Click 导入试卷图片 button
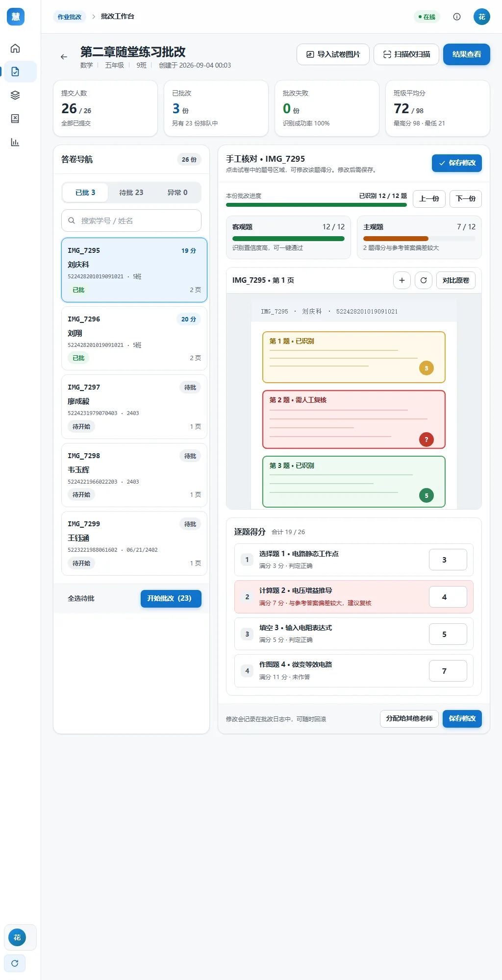Viewport: 502px width, 980px height. click(333, 54)
